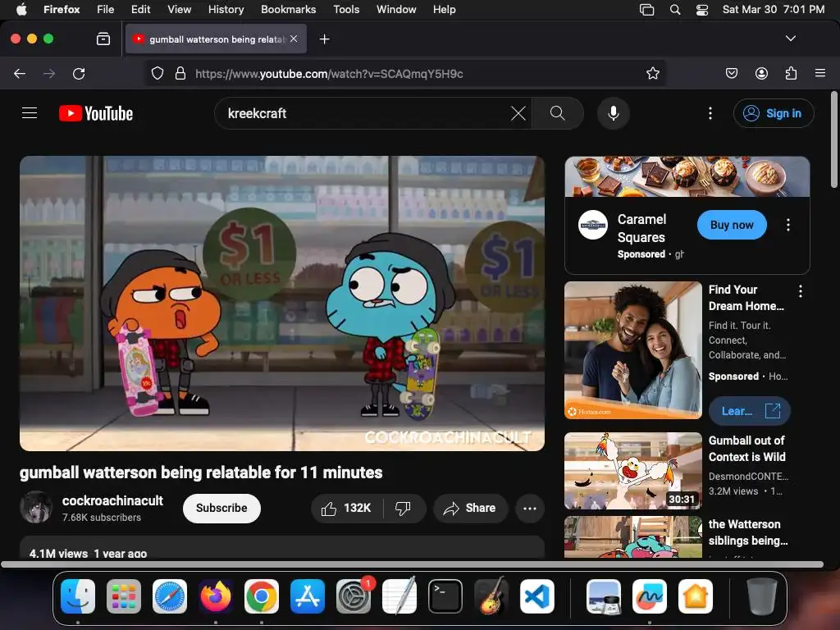The image size is (840, 630).
Task: Click the Caramel Squares ad banner image
Action: (x=687, y=177)
